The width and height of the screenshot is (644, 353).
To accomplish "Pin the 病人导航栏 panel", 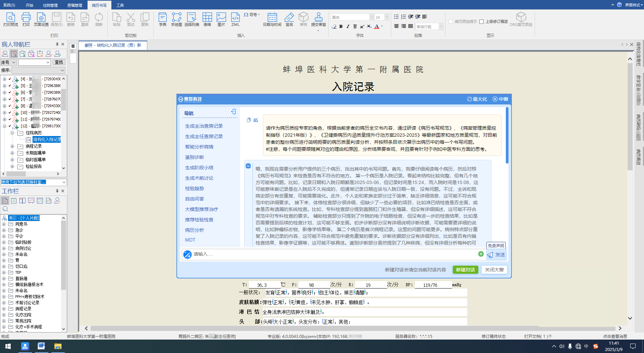I will point(57,44).
